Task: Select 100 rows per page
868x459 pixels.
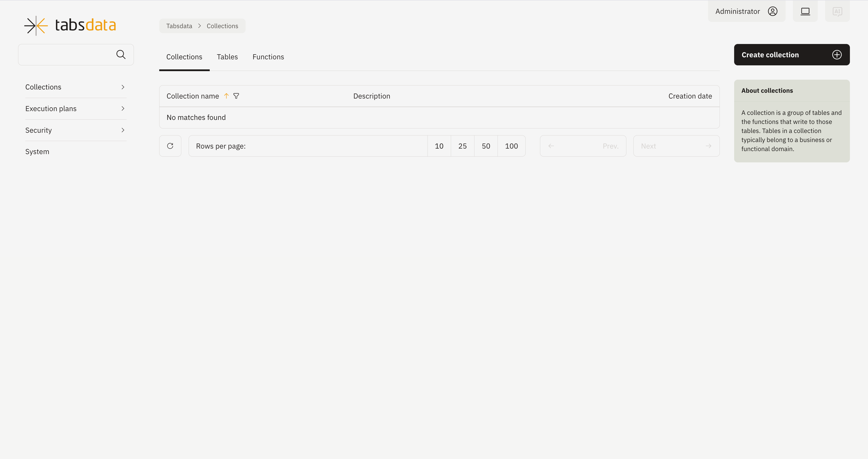Action: 512,146
